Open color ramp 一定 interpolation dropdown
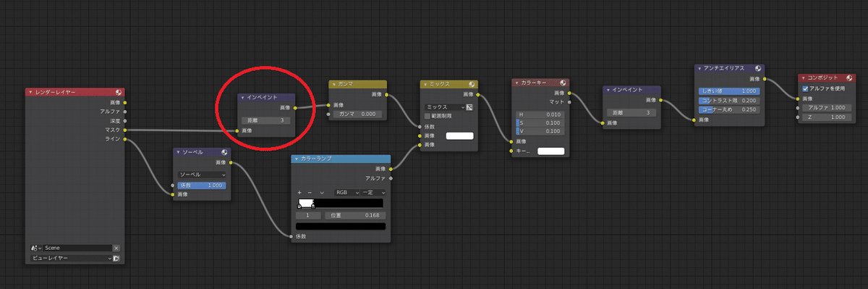868x289 pixels. (x=373, y=193)
